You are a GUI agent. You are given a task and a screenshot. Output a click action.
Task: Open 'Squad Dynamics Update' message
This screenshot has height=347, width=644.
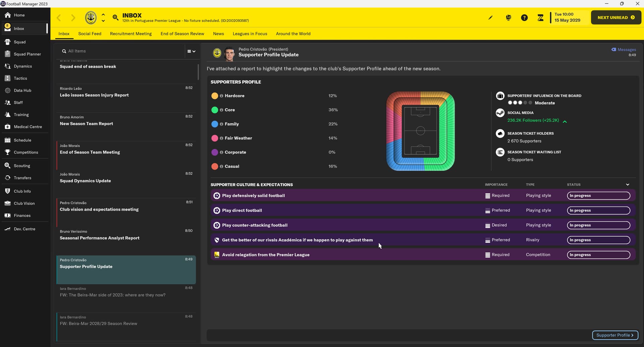(x=126, y=184)
